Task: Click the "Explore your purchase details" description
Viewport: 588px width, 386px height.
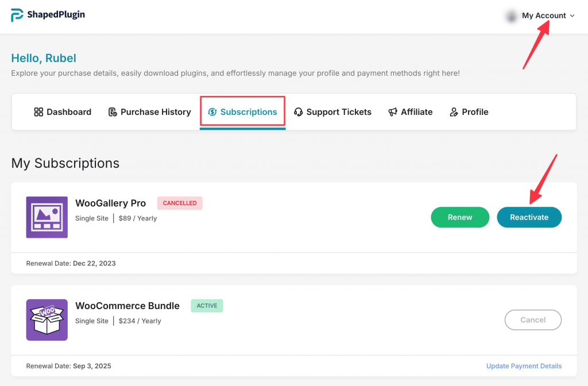Action: (x=235, y=73)
